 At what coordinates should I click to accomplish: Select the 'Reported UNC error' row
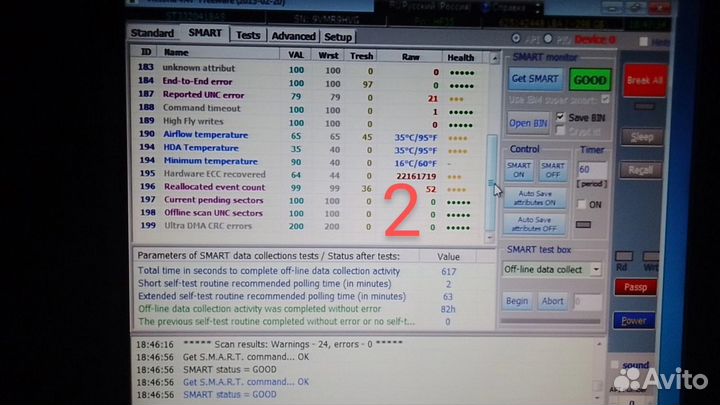click(307, 96)
